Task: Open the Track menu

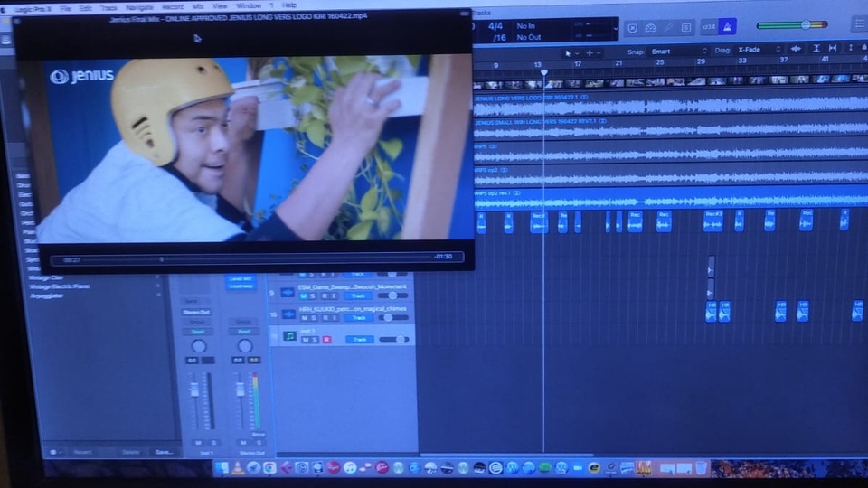Action: click(x=108, y=8)
